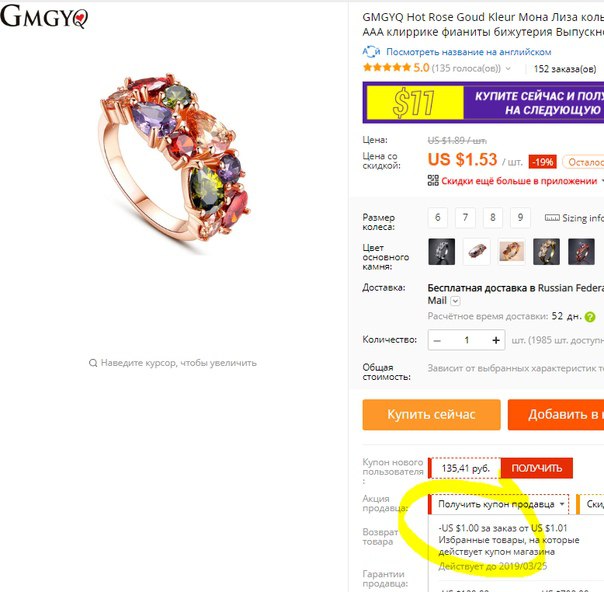Open the Получить купон продавца dropdown
The width and height of the screenshot is (604, 592).
tap(498, 504)
